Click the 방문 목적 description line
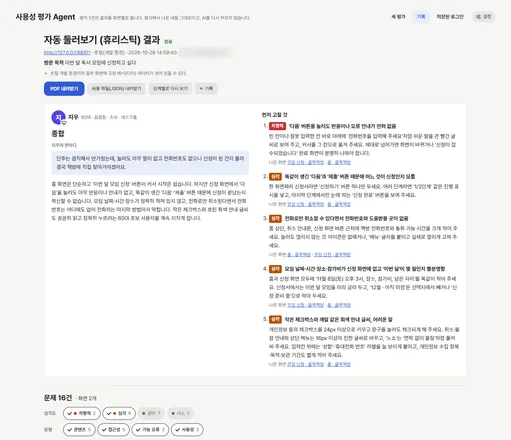Image resolution: width=511 pixels, height=440 pixels. coord(90,63)
